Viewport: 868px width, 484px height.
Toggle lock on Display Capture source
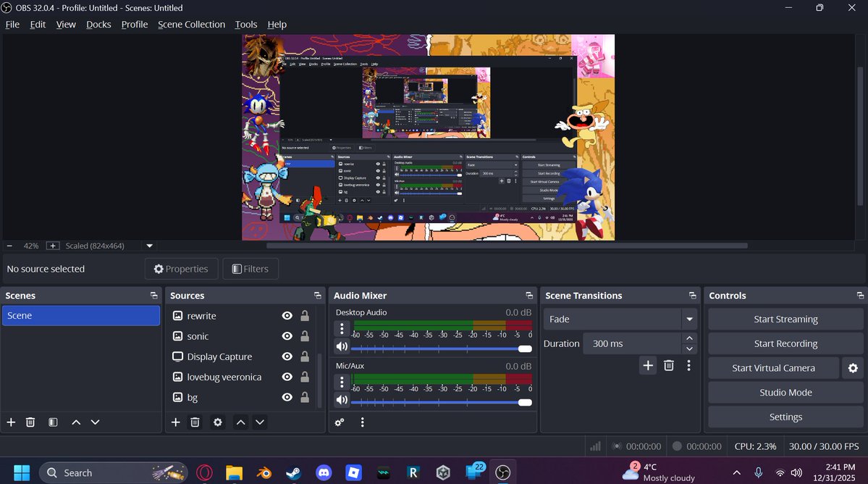tap(305, 356)
